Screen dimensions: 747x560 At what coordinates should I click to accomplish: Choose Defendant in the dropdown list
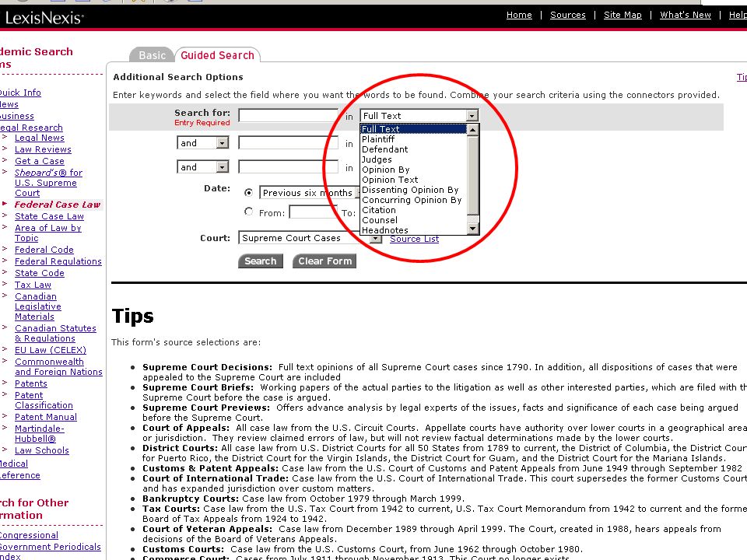coord(413,149)
